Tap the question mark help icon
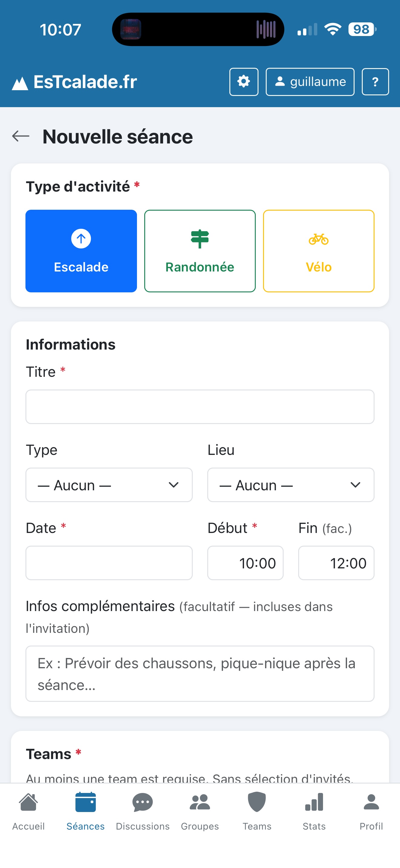The width and height of the screenshot is (400, 868). pos(375,82)
